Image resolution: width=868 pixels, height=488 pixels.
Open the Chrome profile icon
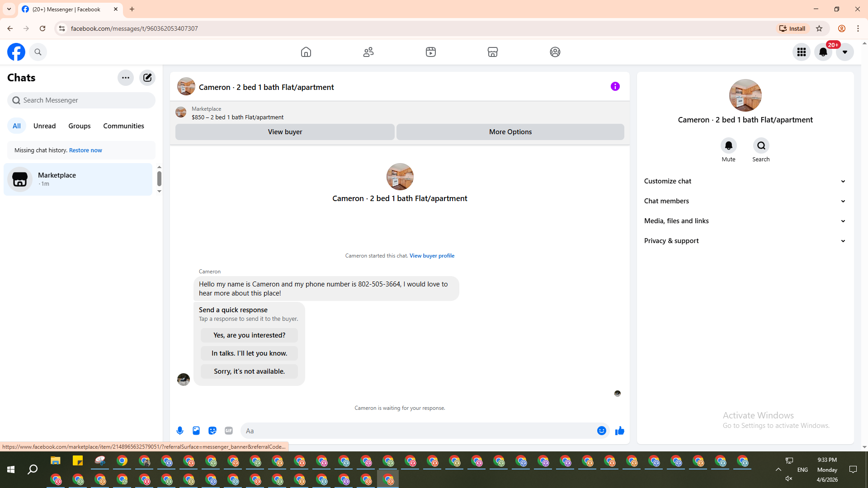[x=842, y=28]
